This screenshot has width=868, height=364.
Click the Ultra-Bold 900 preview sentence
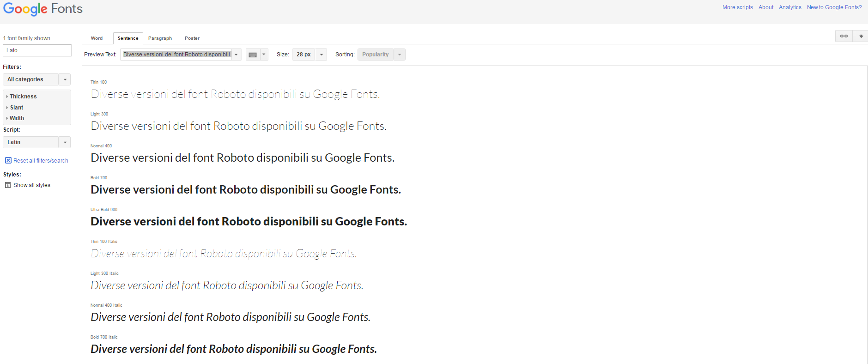tap(249, 222)
